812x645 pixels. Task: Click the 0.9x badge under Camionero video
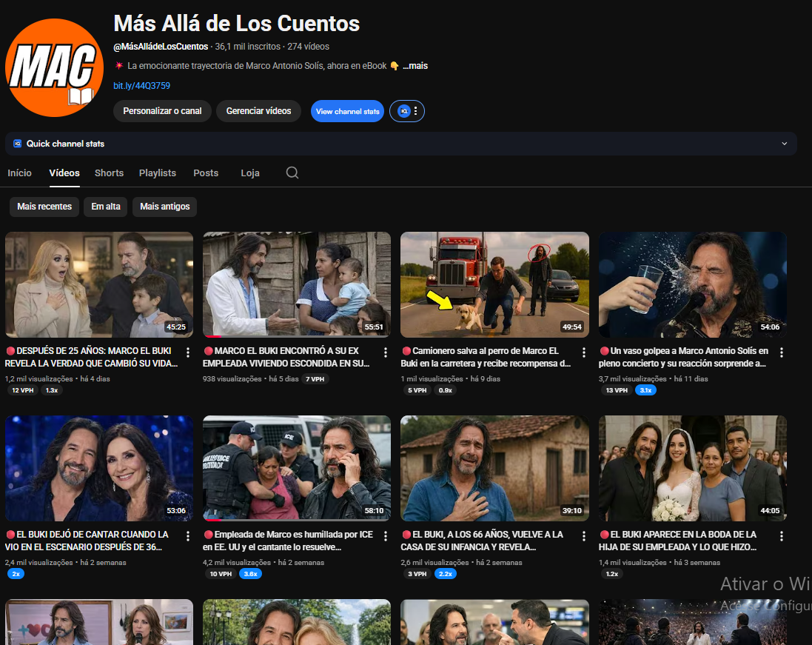446,390
